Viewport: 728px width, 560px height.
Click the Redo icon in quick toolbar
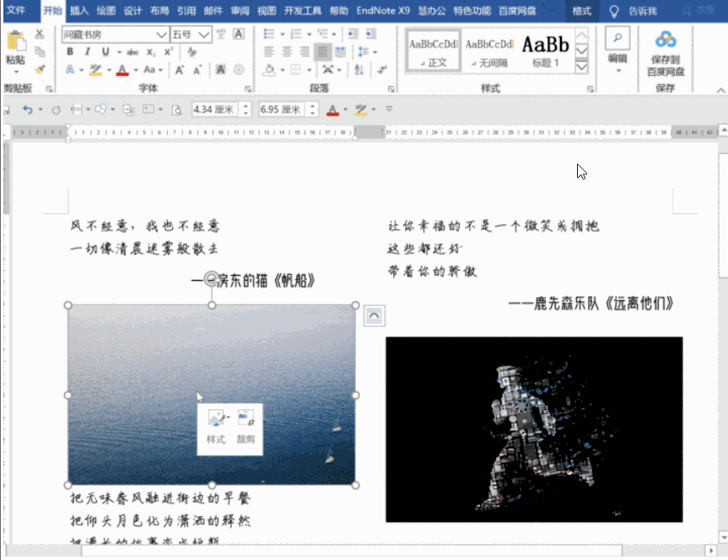click(x=57, y=110)
